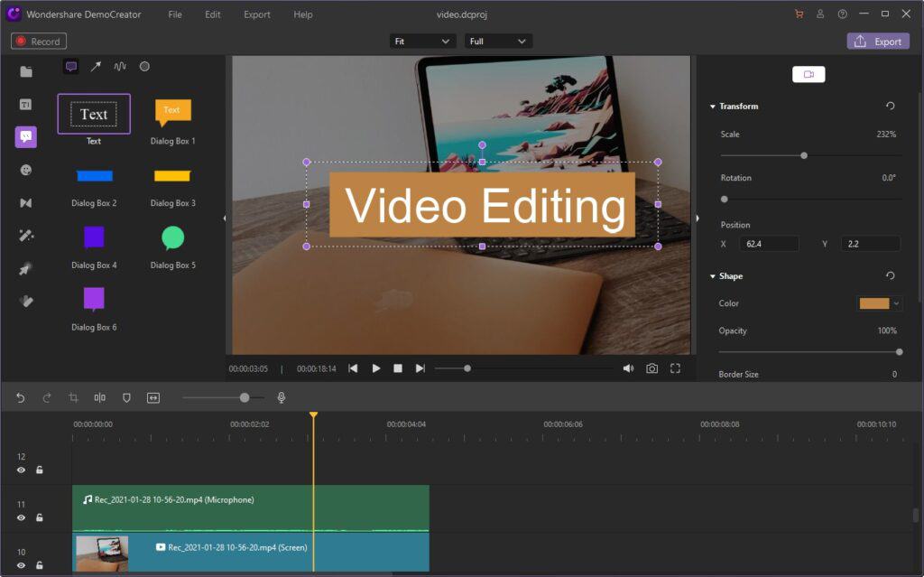This screenshot has width=924, height=577.
Task: Click the split clip tool icon
Action: tap(99, 397)
